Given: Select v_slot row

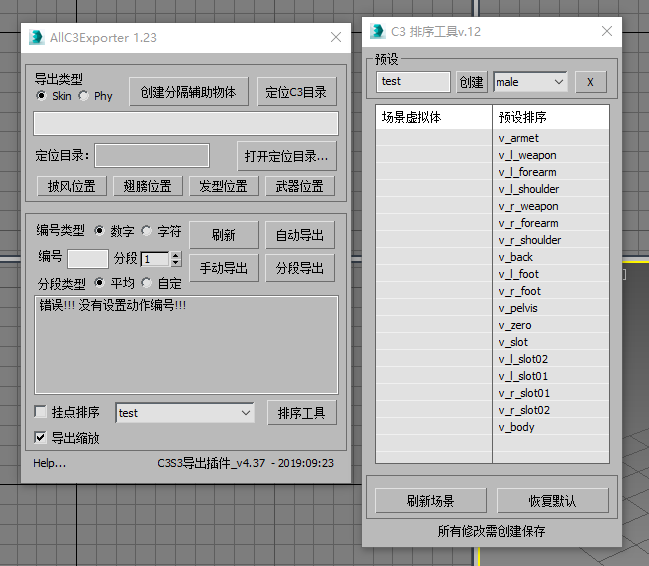Looking at the screenshot, I should coord(550,342).
